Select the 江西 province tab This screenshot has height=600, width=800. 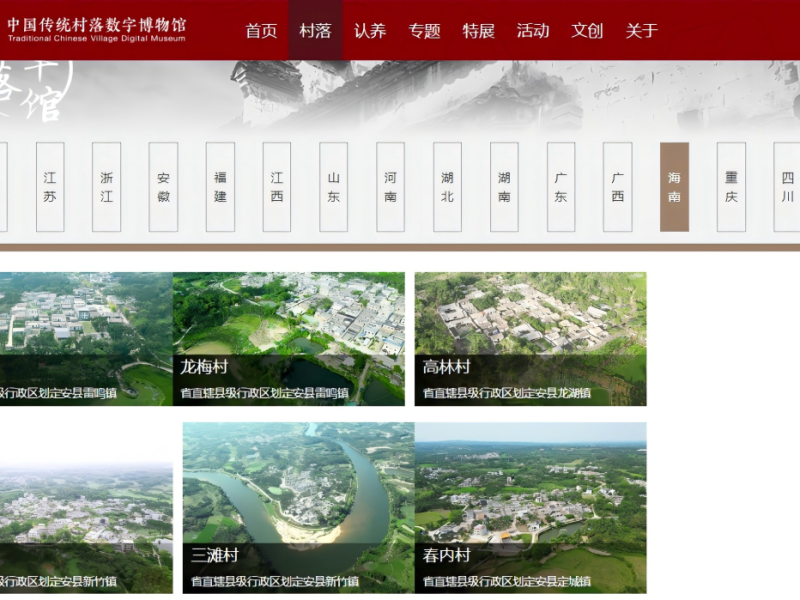pos(277,187)
